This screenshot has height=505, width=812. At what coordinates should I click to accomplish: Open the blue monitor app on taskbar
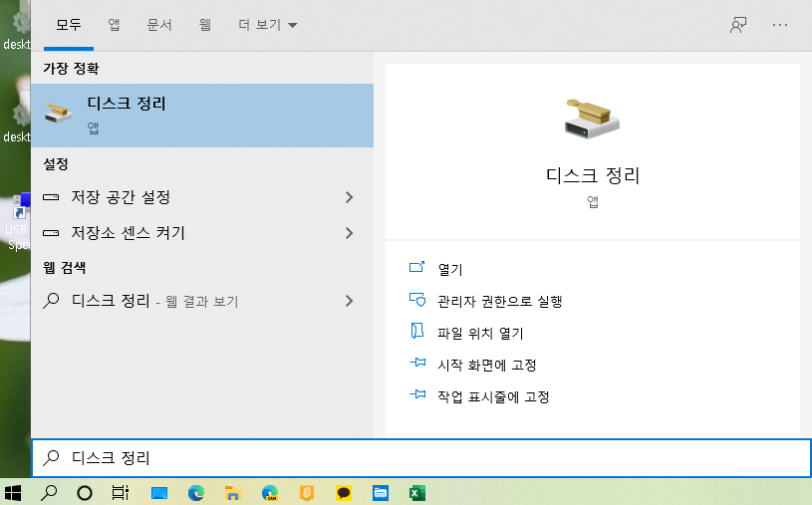(159, 493)
